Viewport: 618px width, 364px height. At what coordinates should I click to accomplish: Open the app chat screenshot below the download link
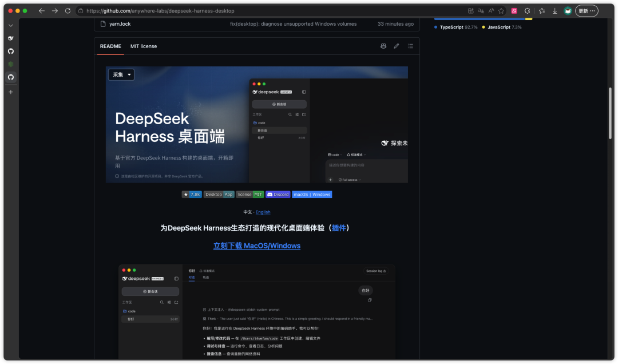pyautogui.click(x=256, y=311)
